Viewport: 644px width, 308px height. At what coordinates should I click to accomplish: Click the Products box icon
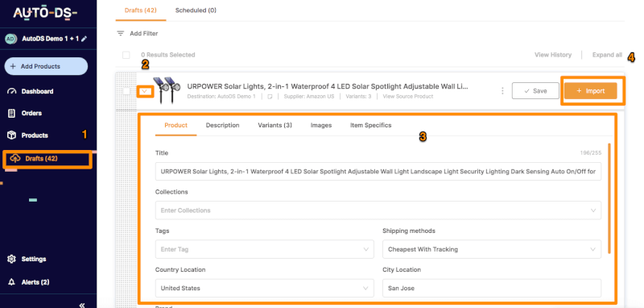click(12, 135)
